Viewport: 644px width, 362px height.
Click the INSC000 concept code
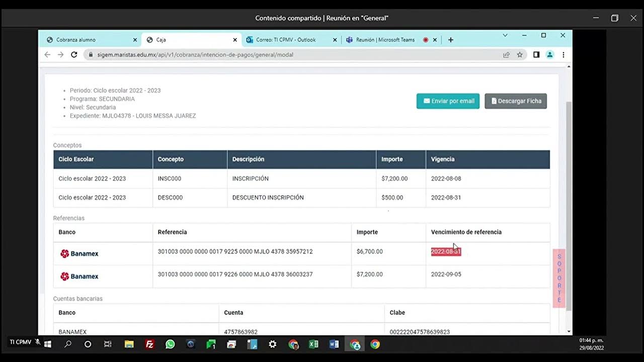pyautogui.click(x=170, y=178)
